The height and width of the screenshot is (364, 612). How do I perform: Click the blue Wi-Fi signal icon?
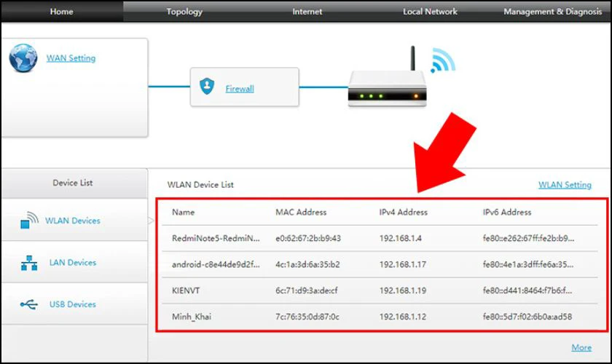[x=443, y=60]
